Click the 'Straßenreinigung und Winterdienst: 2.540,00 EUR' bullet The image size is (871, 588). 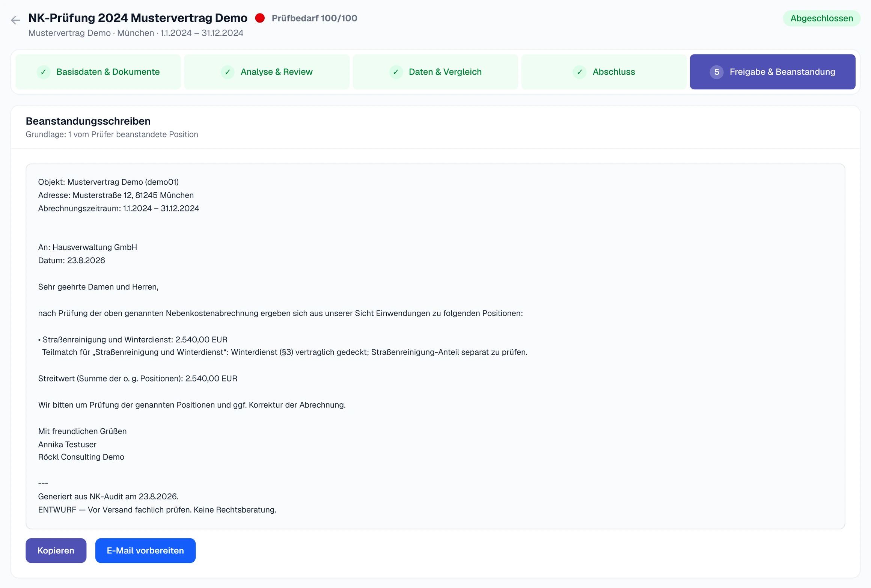pos(133,339)
